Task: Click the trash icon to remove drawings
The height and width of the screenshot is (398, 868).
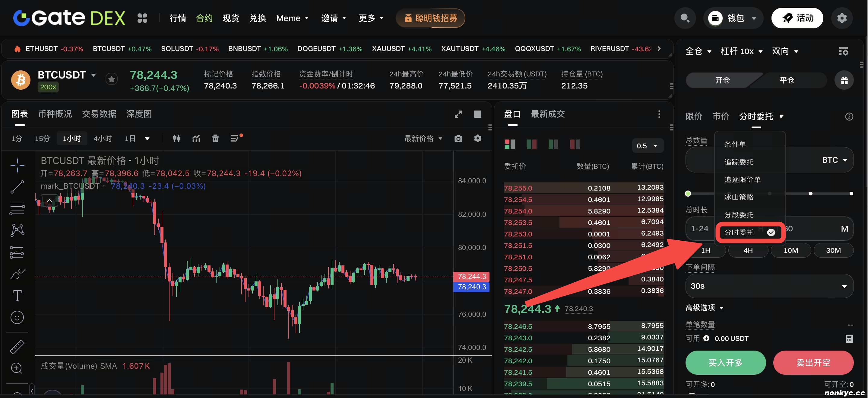Action: tap(215, 138)
